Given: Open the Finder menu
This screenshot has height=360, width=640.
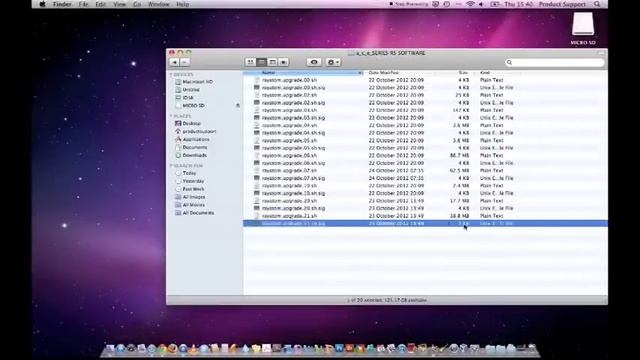Looking at the screenshot, I should 62,4.
